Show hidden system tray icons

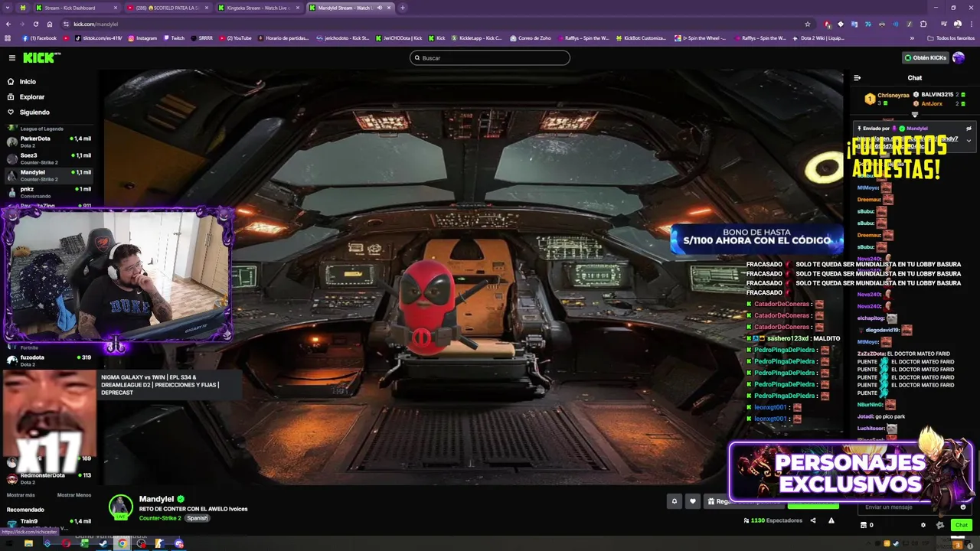coord(869,543)
